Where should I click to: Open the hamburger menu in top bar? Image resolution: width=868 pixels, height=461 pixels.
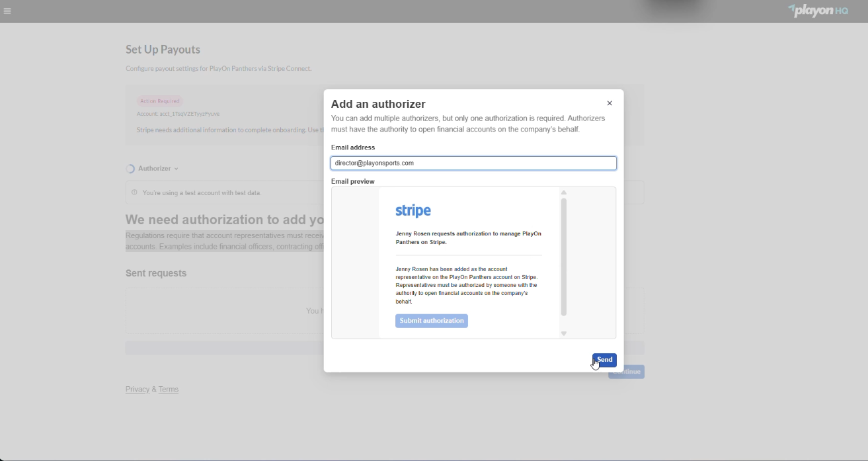[x=7, y=11]
